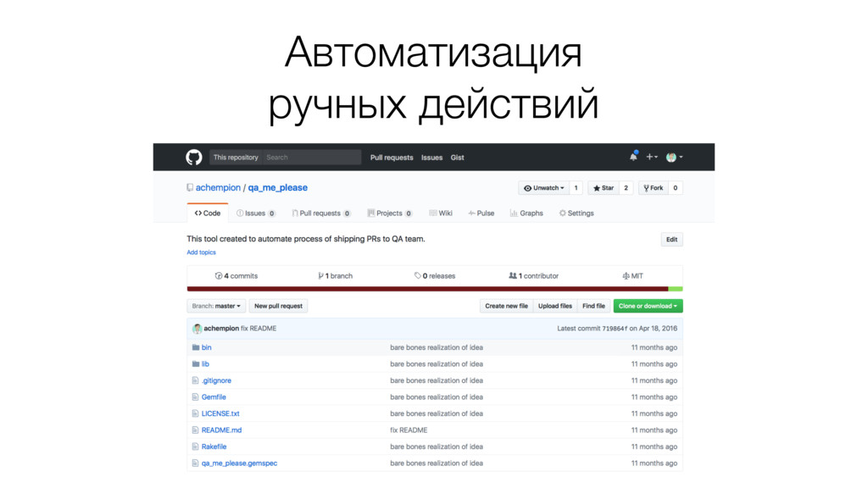Open the 1 contributor link
868x488 pixels.
(534, 275)
